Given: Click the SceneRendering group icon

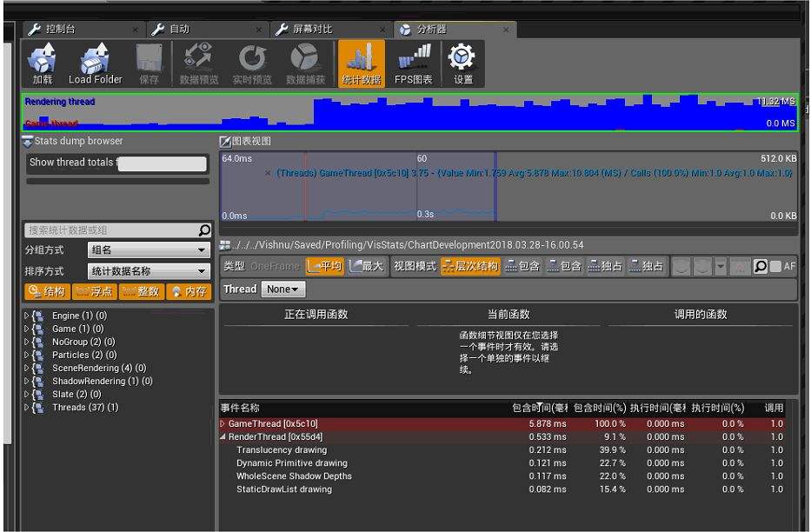Looking at the screenshot, I should pos(37,368).
